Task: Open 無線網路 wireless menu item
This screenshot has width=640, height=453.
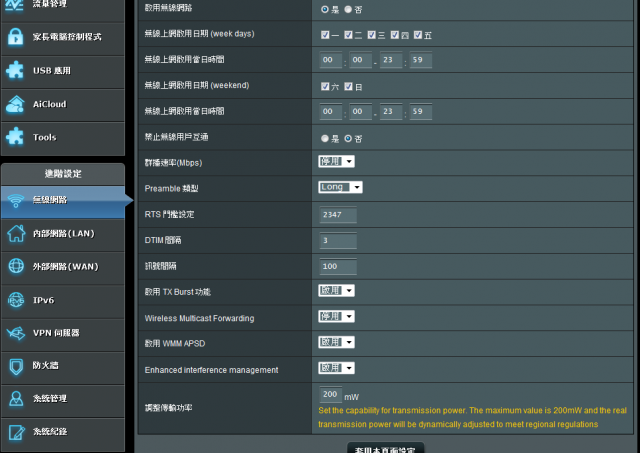Action: [x=63, y=202]
